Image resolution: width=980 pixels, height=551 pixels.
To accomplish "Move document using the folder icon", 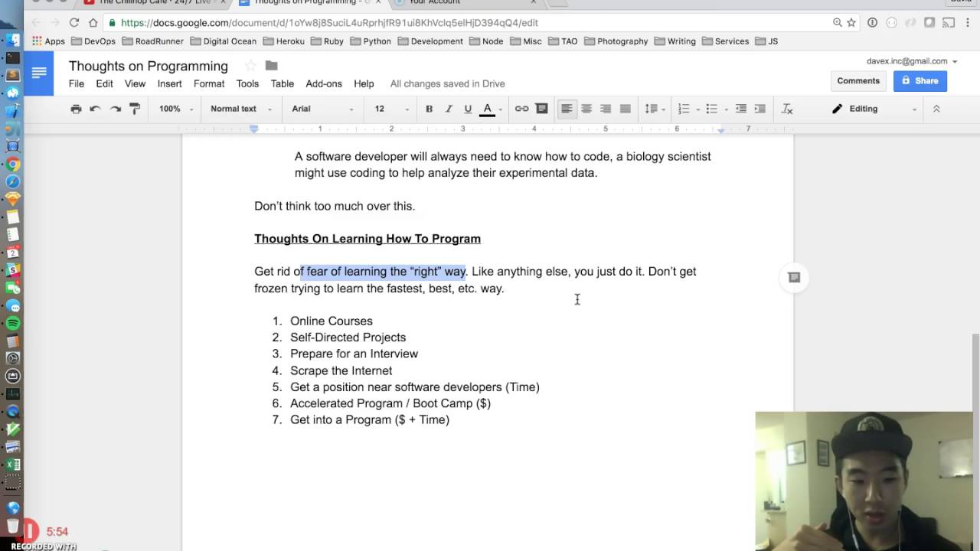I will click(x=271, y=66).
